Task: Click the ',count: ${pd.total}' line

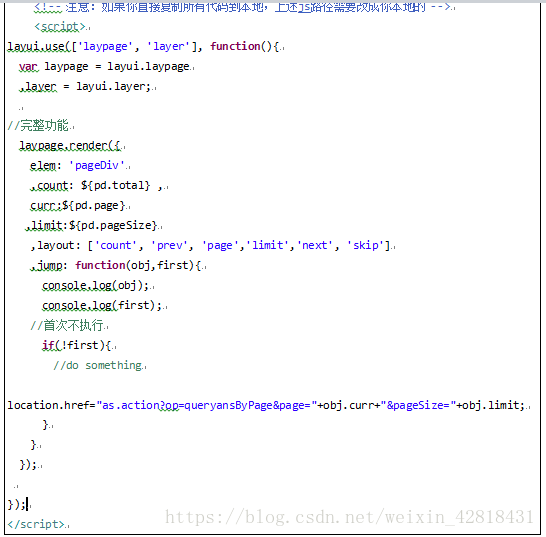Action: pyautogui.click(x=96, y=186)
